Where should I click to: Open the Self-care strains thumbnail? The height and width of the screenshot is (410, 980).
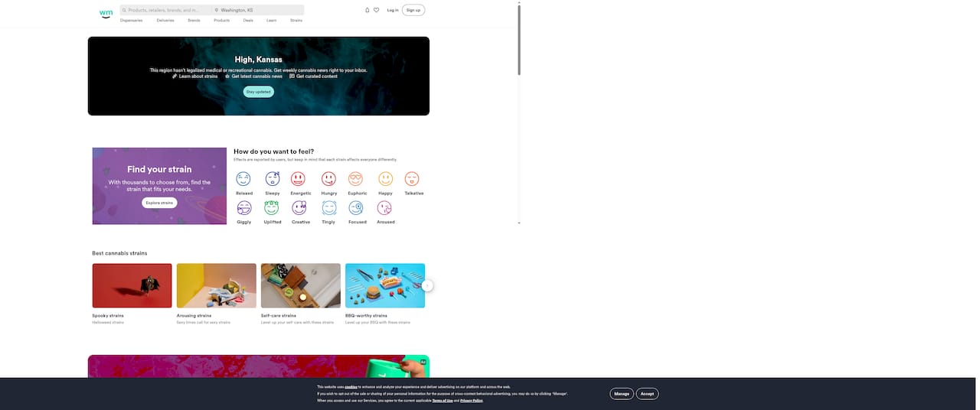pos(300,286)
